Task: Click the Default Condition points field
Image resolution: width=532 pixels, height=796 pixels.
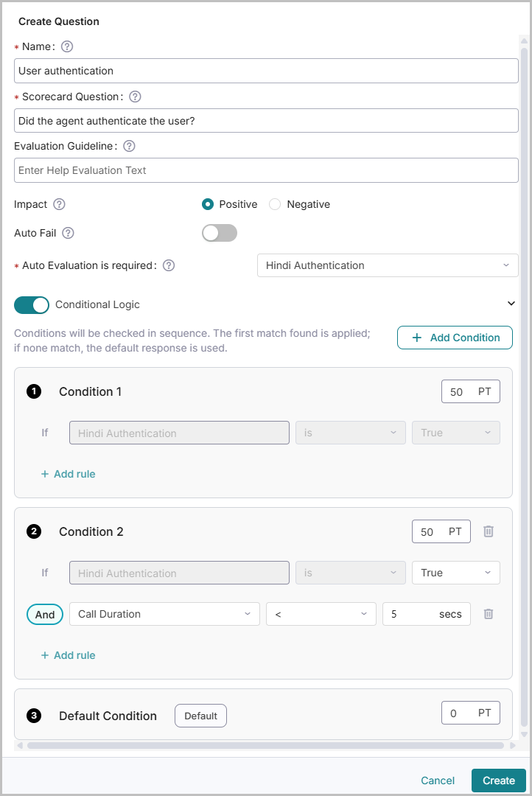Action: [x=471, y=713]
